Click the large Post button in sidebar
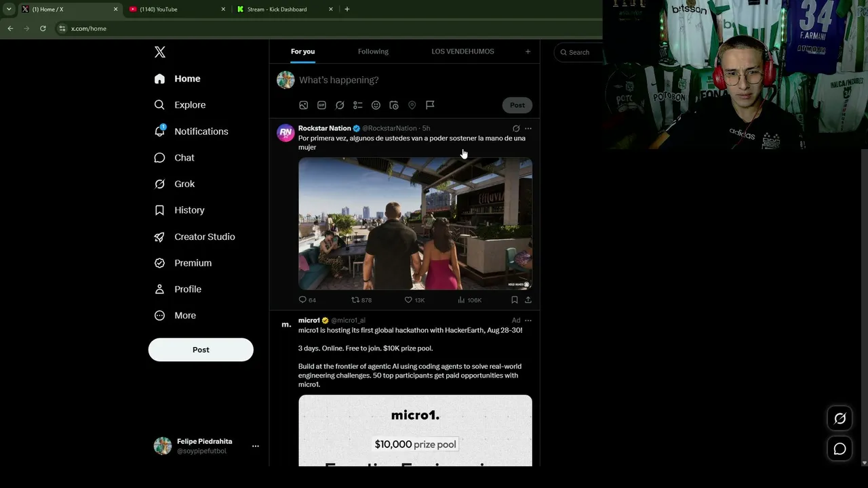The height and width of the screenshot is (488, 868). [201, 350]
